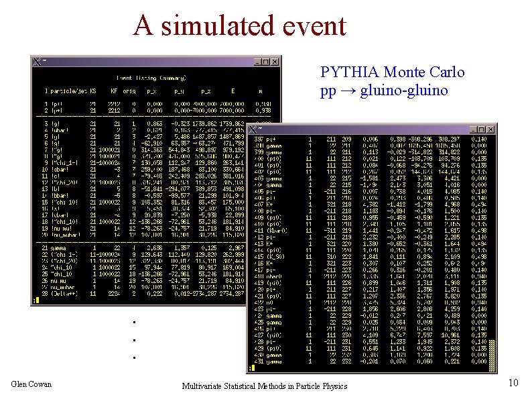The width and height of the screenshot is (532, 399).
Task: Click row '411 (Kbar0)' in right terminal
Action: 371,231
